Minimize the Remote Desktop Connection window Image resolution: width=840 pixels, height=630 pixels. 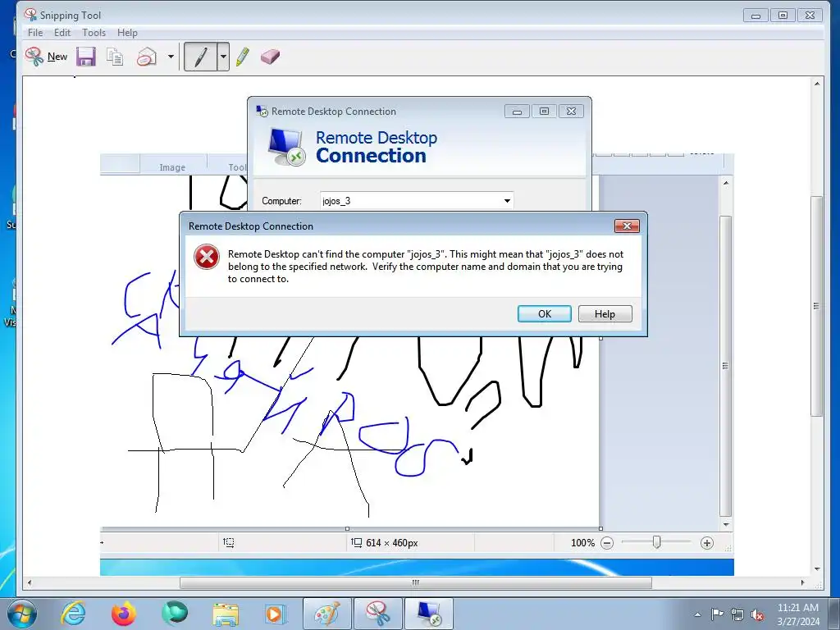(x=517, y=112)
